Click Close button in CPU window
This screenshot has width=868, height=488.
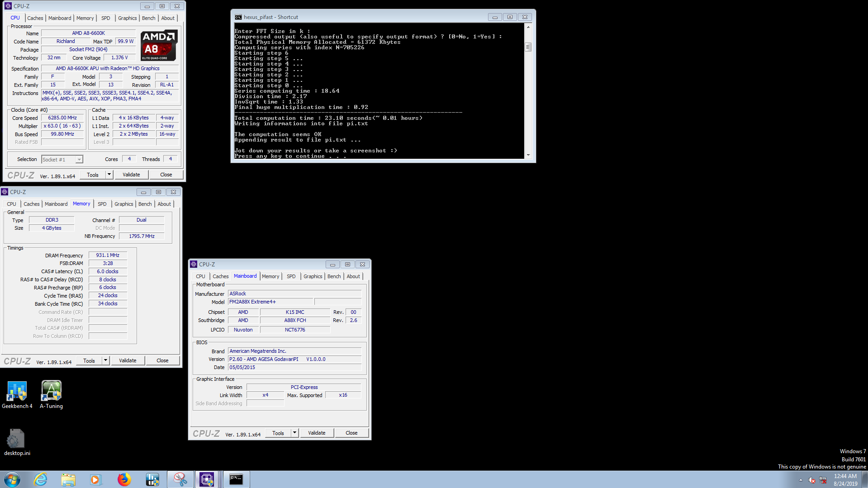click(166, 175)
